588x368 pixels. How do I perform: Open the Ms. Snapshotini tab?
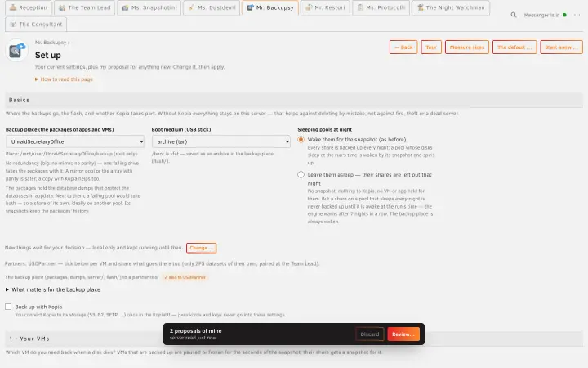point(149,7)
